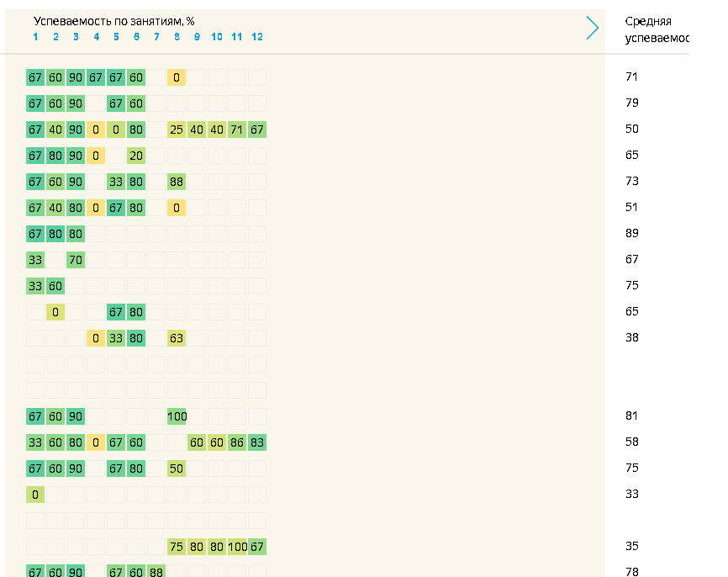
Task: Select lesson 9 in header
Action: click(197, 37)
